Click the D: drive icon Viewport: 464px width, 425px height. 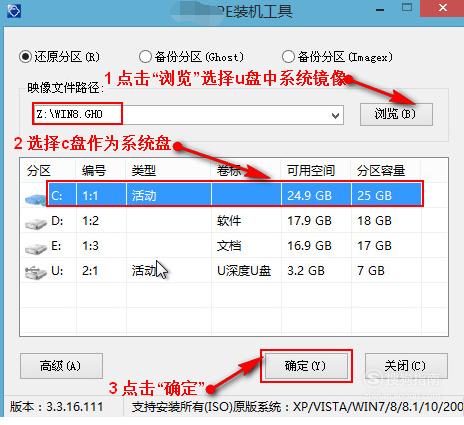pyautogui.click(x=36, y=223)
